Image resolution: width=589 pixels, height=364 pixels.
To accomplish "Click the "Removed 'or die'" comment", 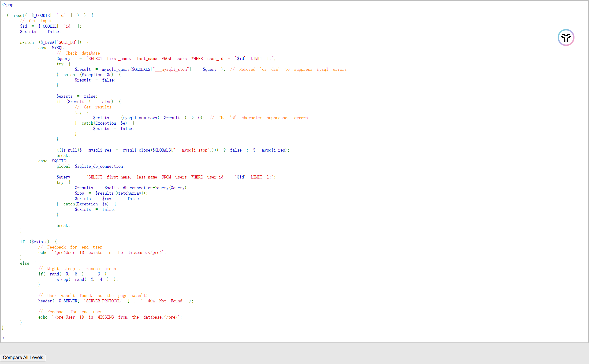I will coord(288,69).
